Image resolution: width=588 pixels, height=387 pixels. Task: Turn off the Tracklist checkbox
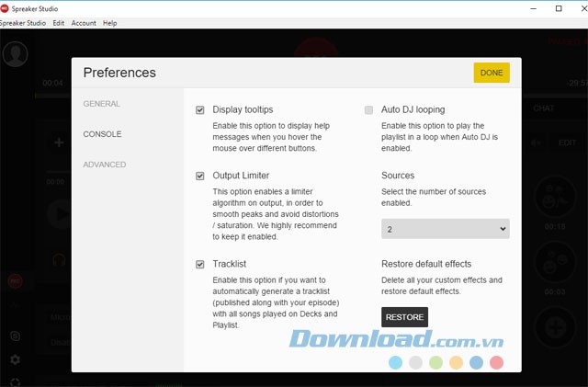(x=200, y=265)
